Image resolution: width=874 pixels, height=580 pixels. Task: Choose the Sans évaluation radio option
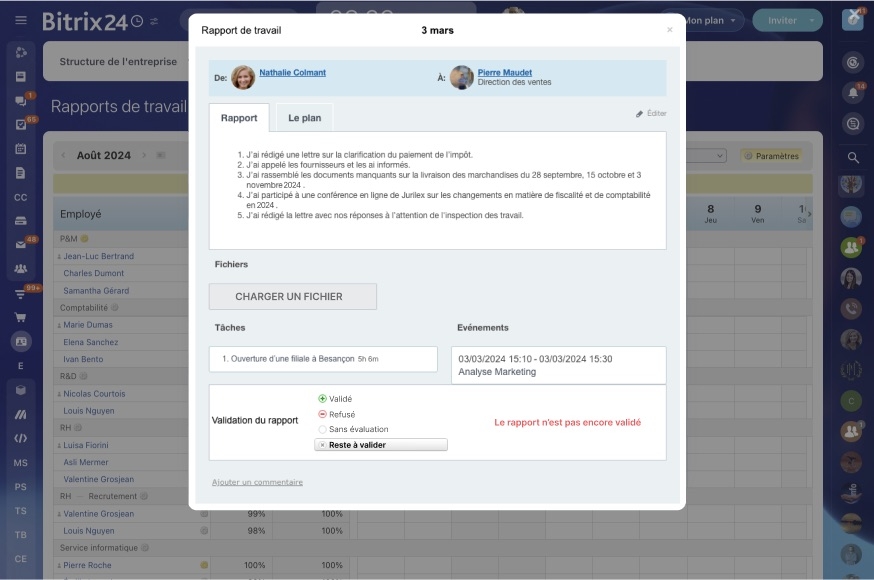322,429
